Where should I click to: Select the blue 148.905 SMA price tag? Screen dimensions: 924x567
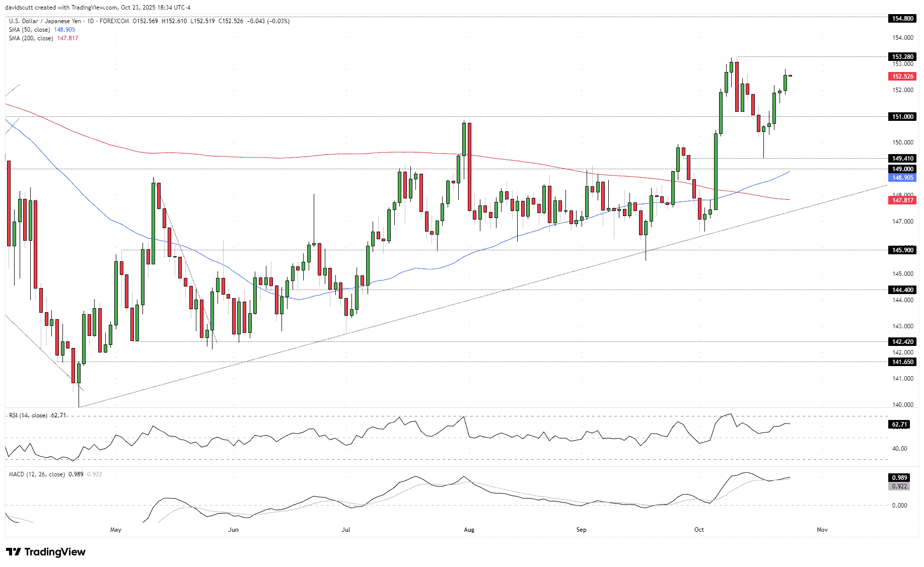point(902,178)
